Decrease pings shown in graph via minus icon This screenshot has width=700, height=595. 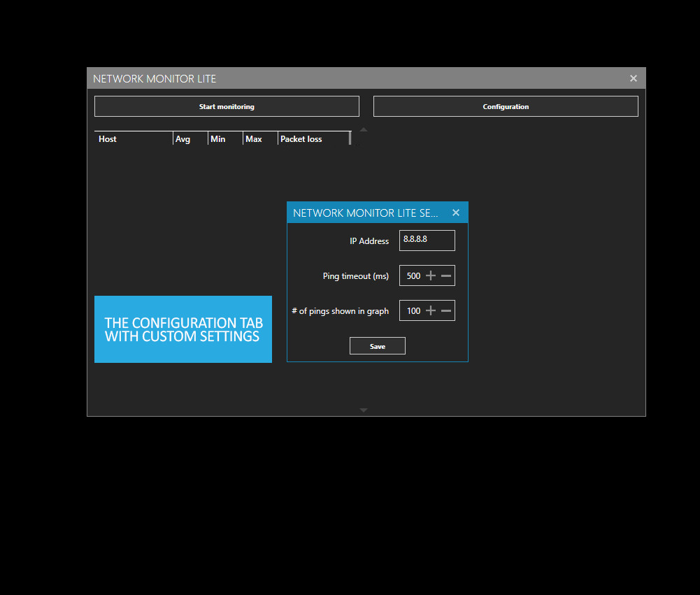pos(447,310)
